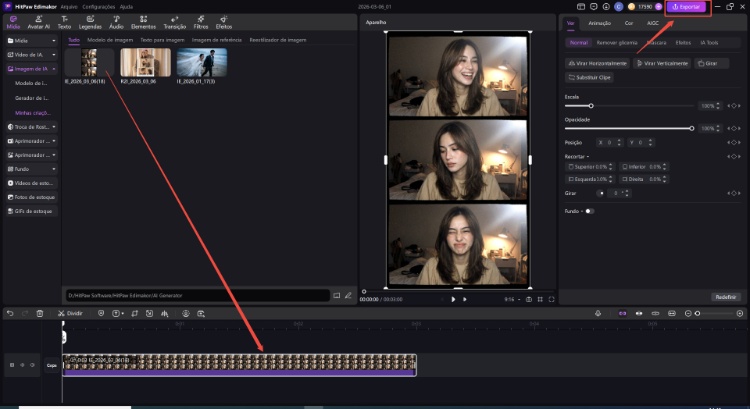
Task: Open the Filtros panel
Action: coord(201,22)
